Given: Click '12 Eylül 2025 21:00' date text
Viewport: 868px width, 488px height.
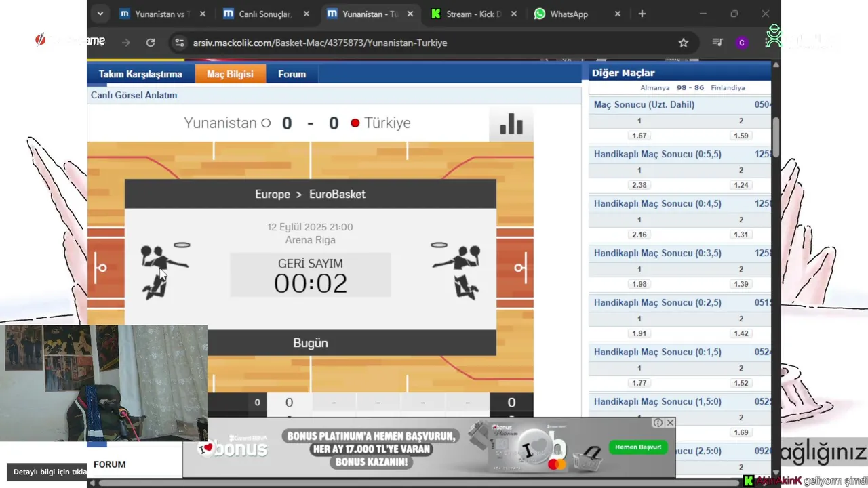Looking at the screenshot, I should pos(310,227).
